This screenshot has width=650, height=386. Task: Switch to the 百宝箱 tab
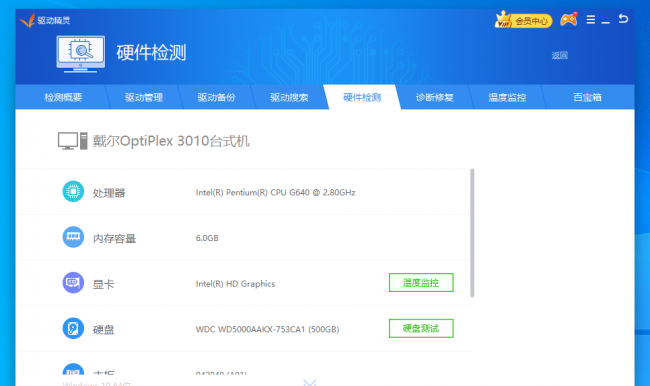pos(587,97)
